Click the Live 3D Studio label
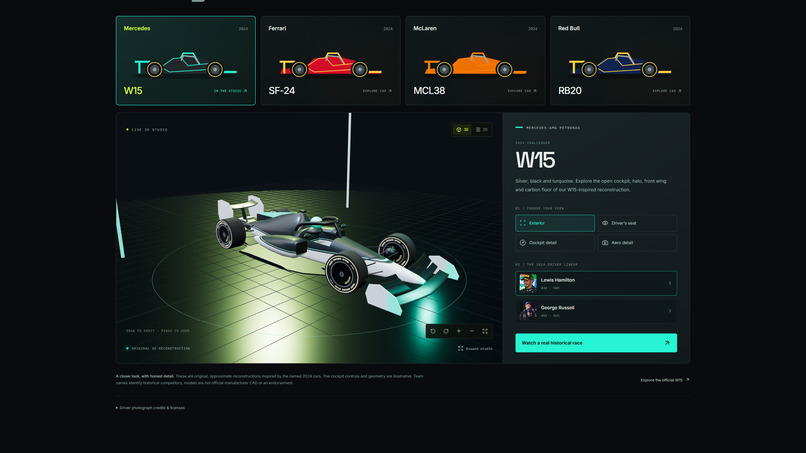Viewport: 806px width, 453px height. tap(147, 130)
